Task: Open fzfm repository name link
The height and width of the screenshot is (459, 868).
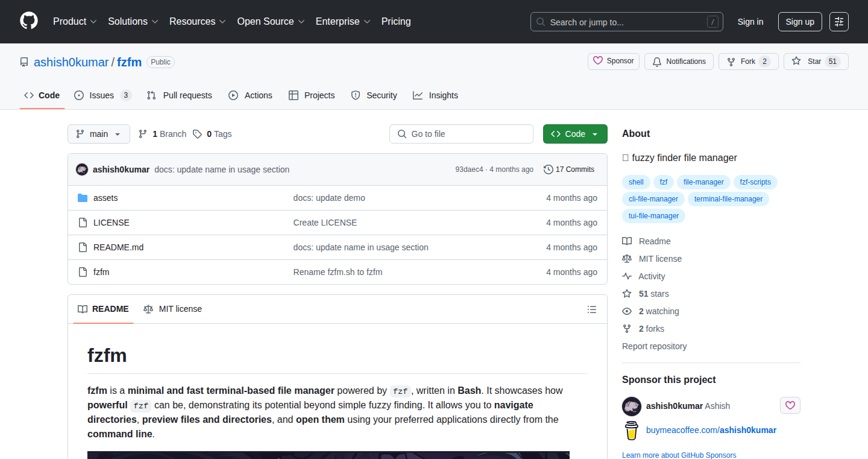Action: pos(129,62)
